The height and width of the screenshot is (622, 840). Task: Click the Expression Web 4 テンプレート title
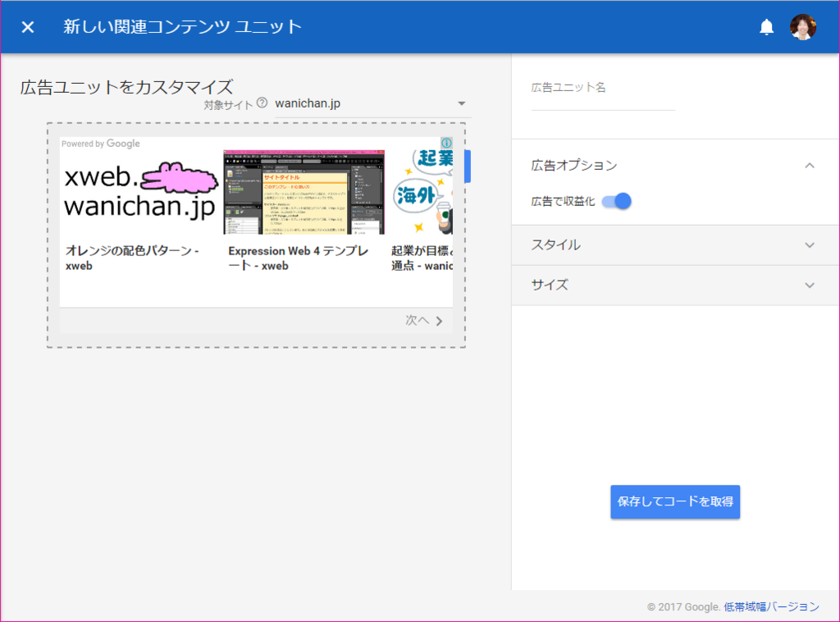pyautogui.click(x=299, y=258)
